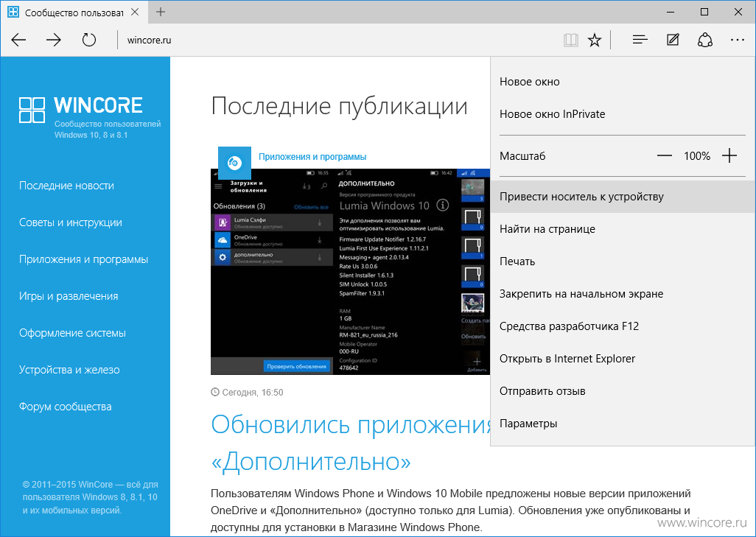Open a new tab with plus
This screenshot has height=537, width=756.
[x=161, y=12]
